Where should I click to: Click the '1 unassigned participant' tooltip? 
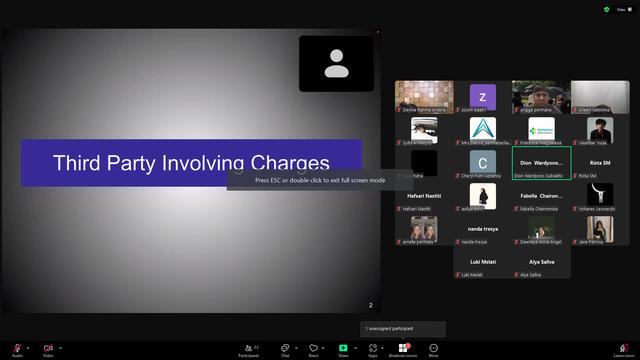(402, 329)
